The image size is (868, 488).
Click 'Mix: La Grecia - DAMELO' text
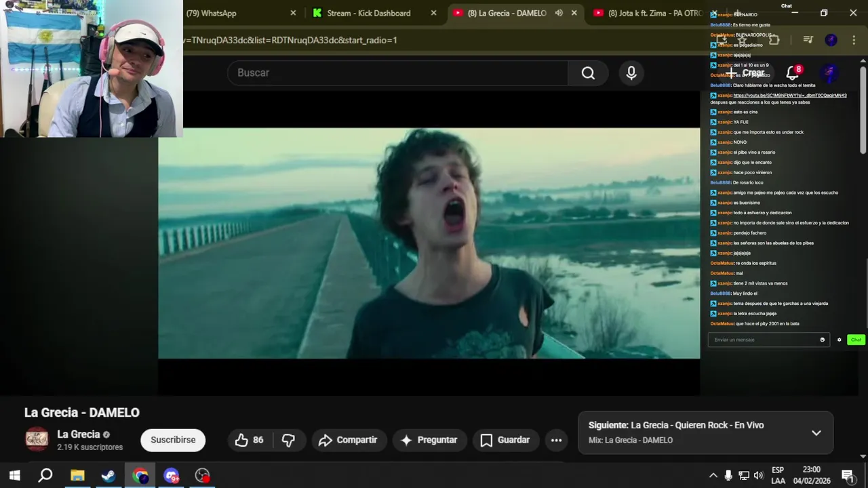631,441
